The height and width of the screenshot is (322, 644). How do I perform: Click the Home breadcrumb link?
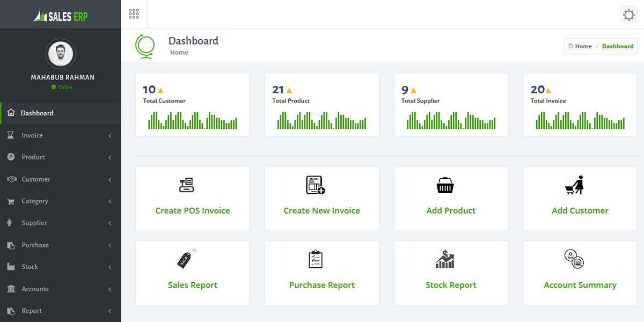(x=583, y=46)
